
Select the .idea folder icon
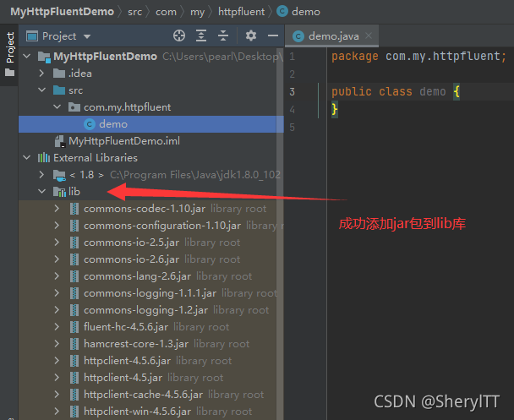click(x=59, y=73)
